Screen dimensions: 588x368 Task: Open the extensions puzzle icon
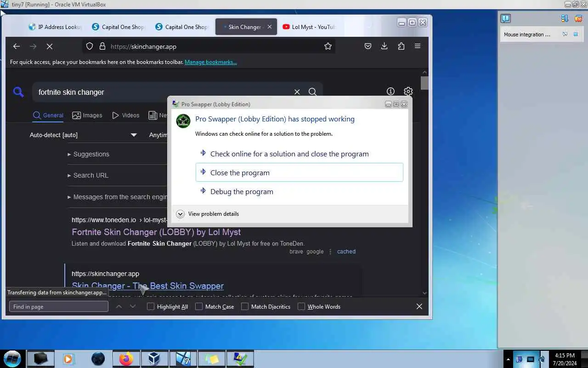pyautogui.click(x=401, y=46)
